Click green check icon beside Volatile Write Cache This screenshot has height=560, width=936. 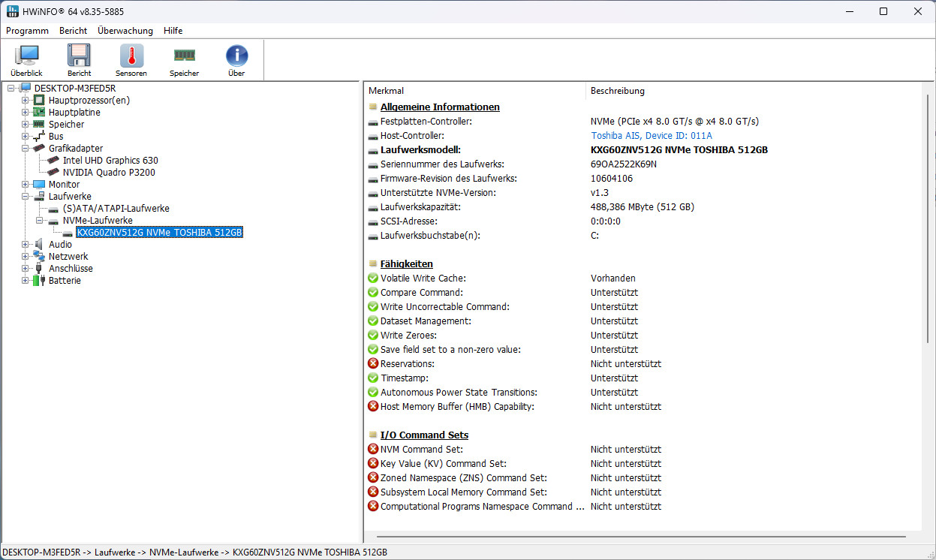(x=373, y=278)
